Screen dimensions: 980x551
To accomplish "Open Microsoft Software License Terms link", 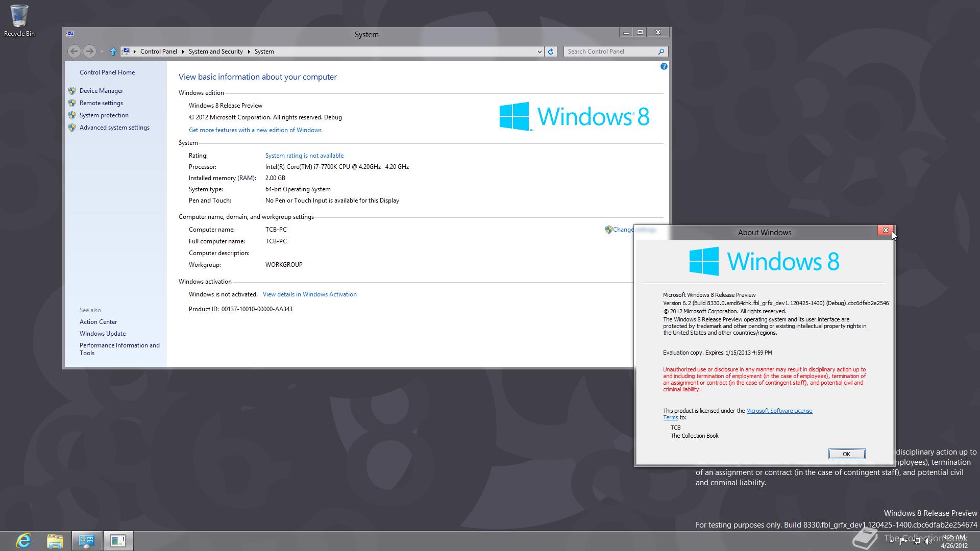I will tap(779, 411).
